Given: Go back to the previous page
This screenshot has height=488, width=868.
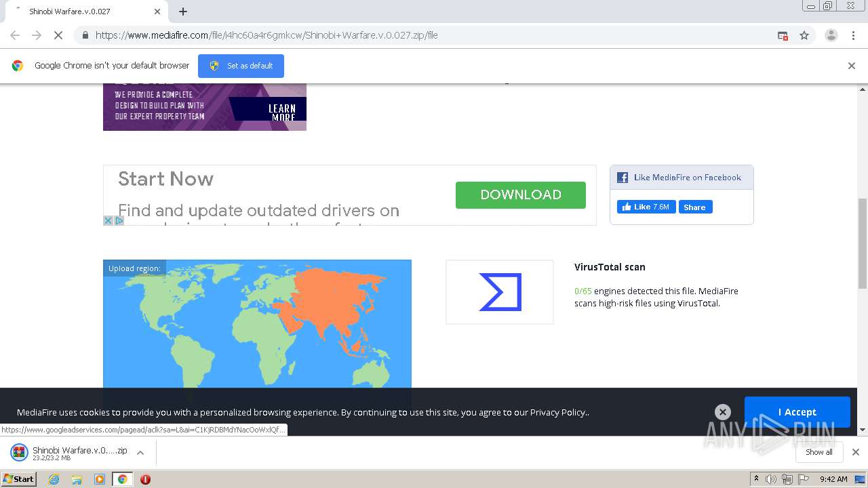Looking at the screenshot, I should (15, 35).
